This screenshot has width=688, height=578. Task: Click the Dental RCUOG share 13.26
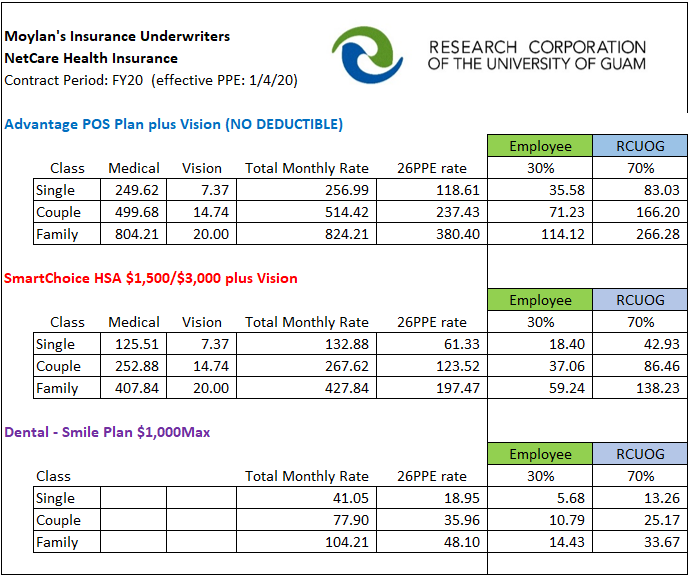(640, 498)
